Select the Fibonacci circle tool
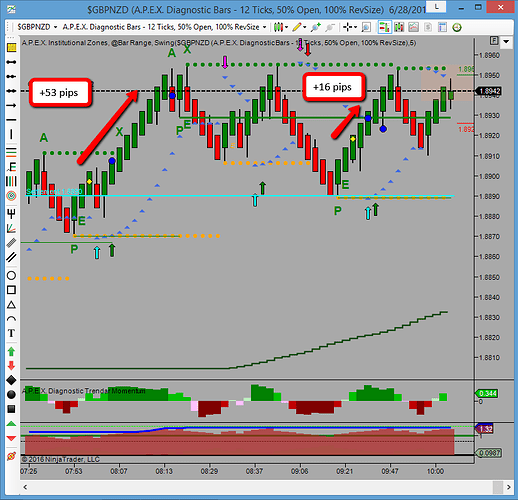518x500 pixels. coord(11,196)
